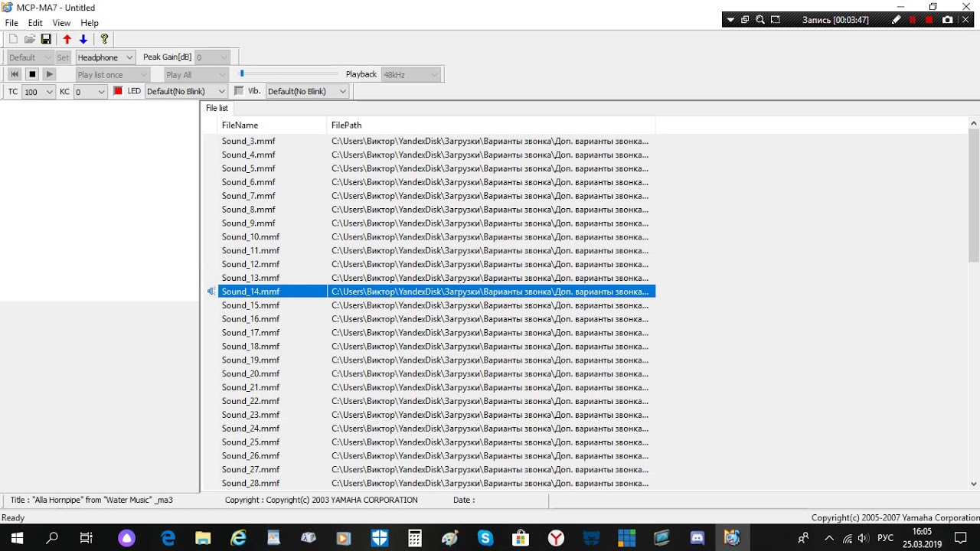Open the Windows Start menu
Viewport: 980px width, 551px height.
pos(16,538)
